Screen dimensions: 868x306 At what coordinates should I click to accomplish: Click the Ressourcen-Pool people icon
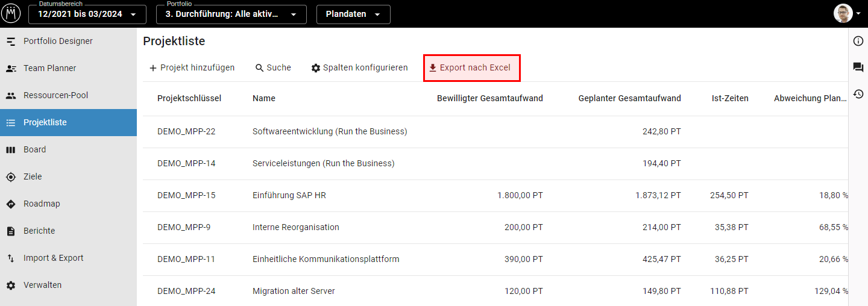pos(11,95)
